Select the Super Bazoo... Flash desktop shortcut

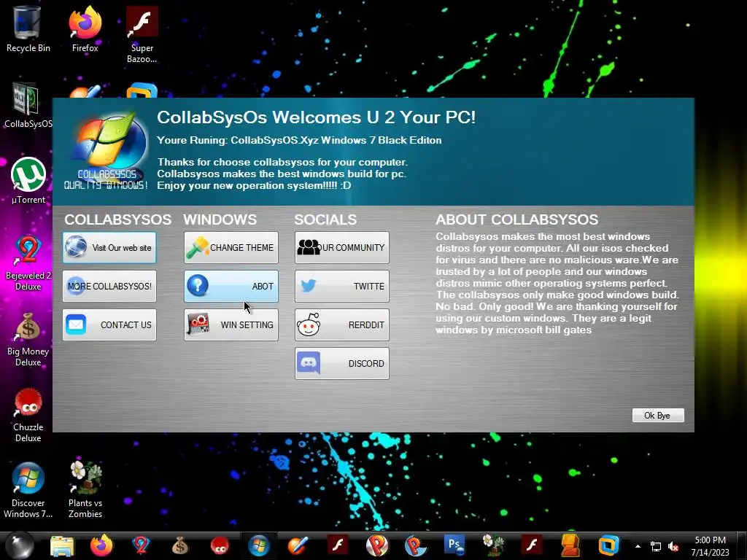(x=142, y=35)
